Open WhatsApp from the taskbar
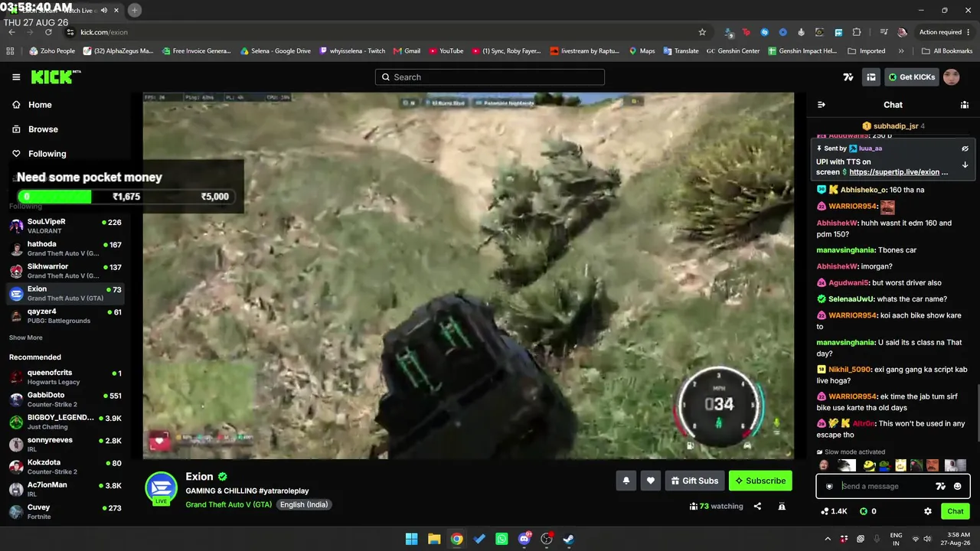 pos(501,539)
